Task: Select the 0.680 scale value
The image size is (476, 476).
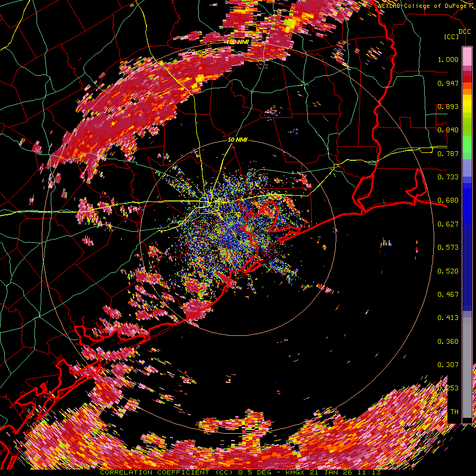Action: click(x=448, y=200)
